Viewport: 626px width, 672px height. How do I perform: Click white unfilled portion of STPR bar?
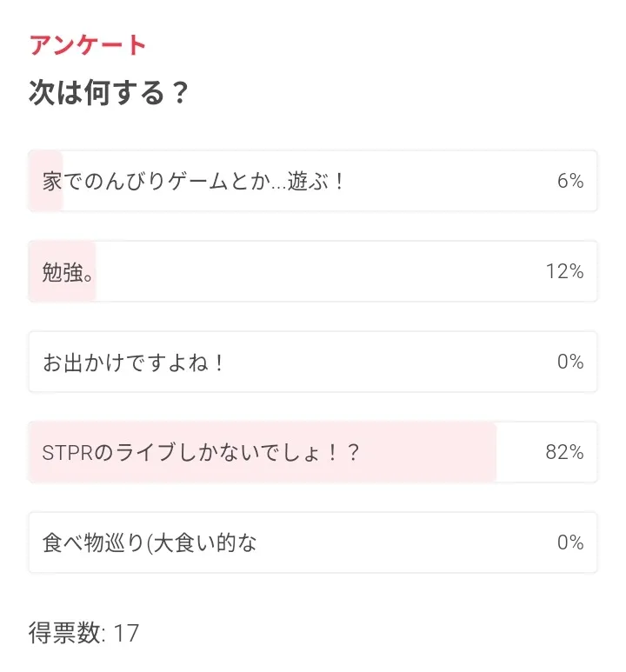click(x=517, y=453)
